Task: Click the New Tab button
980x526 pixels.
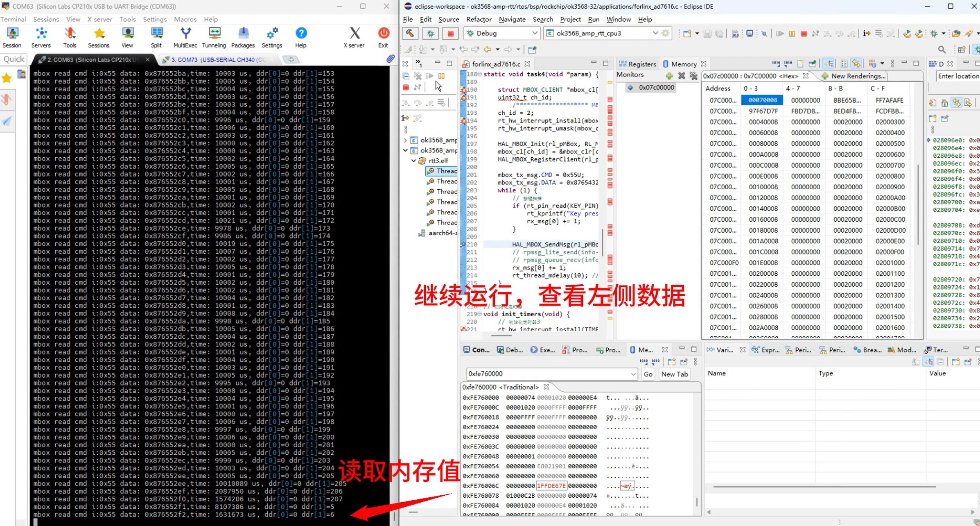Action: click(x=674, y=374)
